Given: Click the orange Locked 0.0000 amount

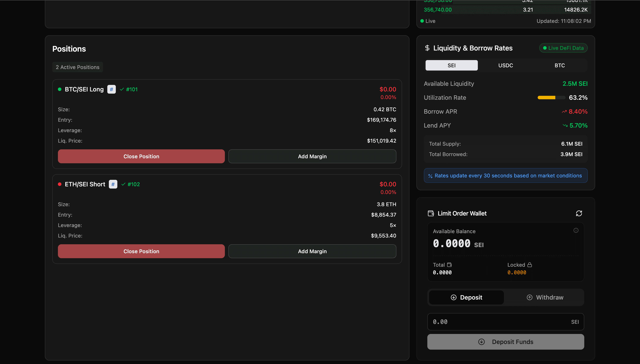Looking at the screenshot, I should [x=517, y=273].
